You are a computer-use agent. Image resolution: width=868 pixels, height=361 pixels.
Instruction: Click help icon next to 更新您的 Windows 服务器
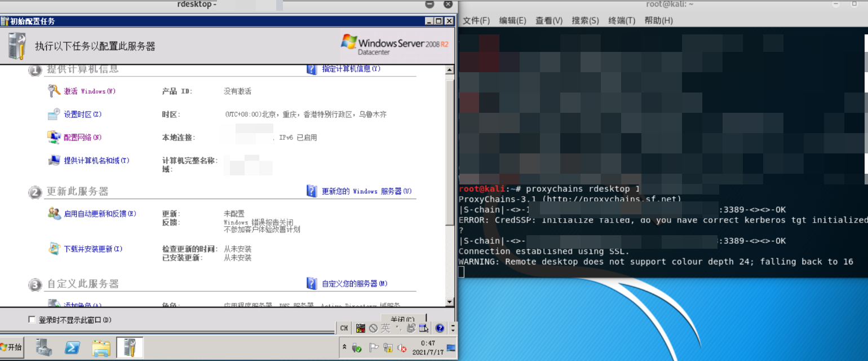[x=312, y=191]
